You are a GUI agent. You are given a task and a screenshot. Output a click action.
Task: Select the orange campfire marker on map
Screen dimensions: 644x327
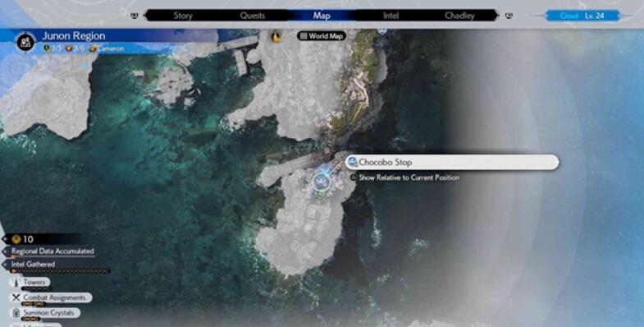click(x=276, y=37)
